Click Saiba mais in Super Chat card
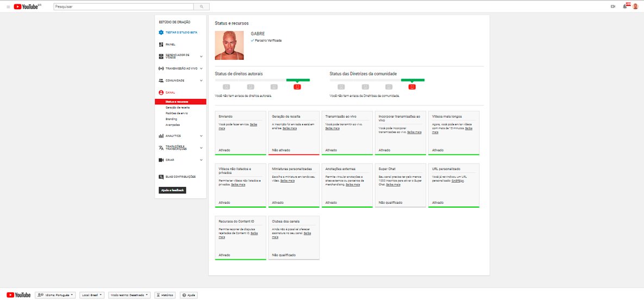Viewport: 644px width, 300px height. pyautogui.click(x=393, y=185)
